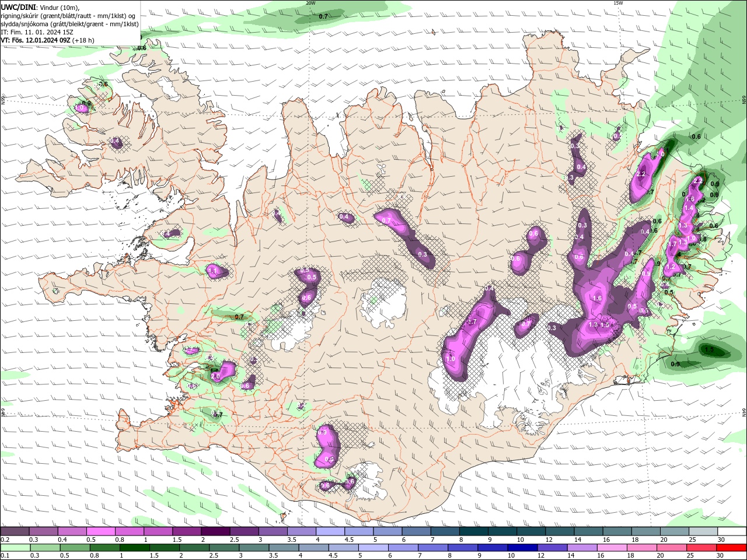Click the 20W longitude label at the top

pos(310,3)
